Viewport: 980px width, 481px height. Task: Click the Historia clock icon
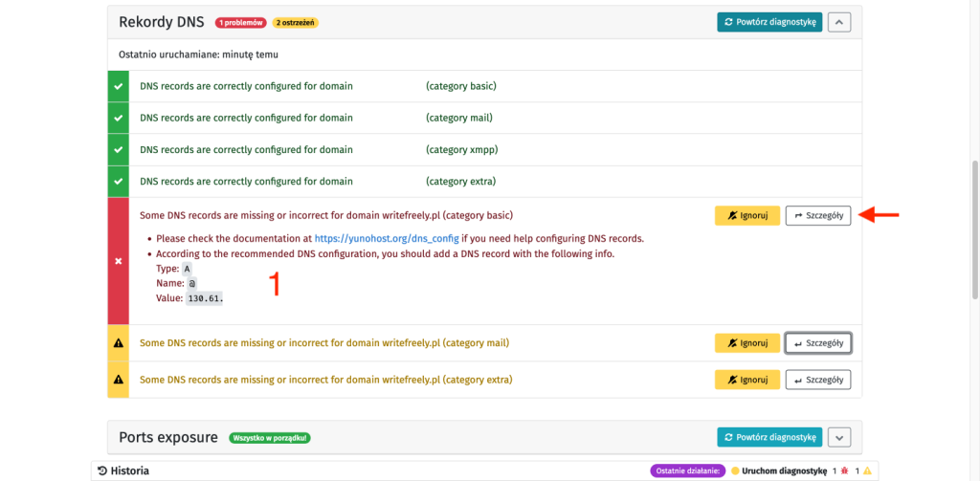tap(102, 470)
